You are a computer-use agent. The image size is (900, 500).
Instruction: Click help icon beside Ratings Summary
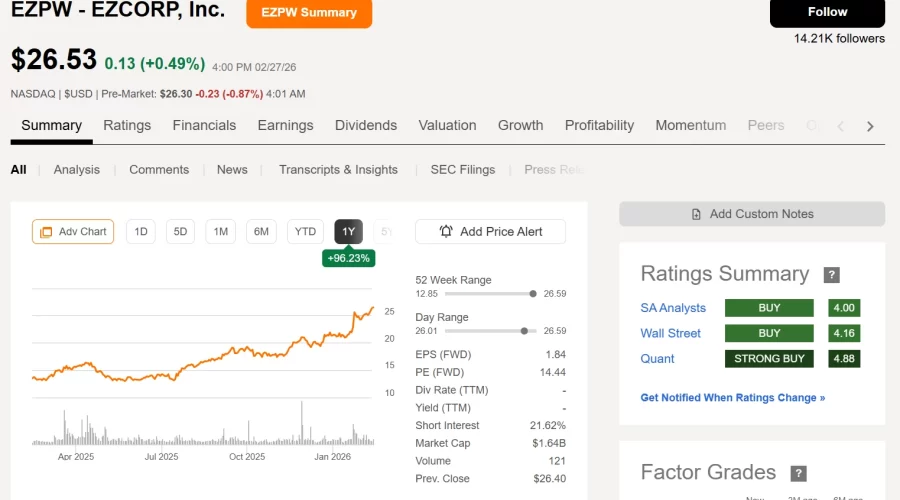tap(831, 275)
